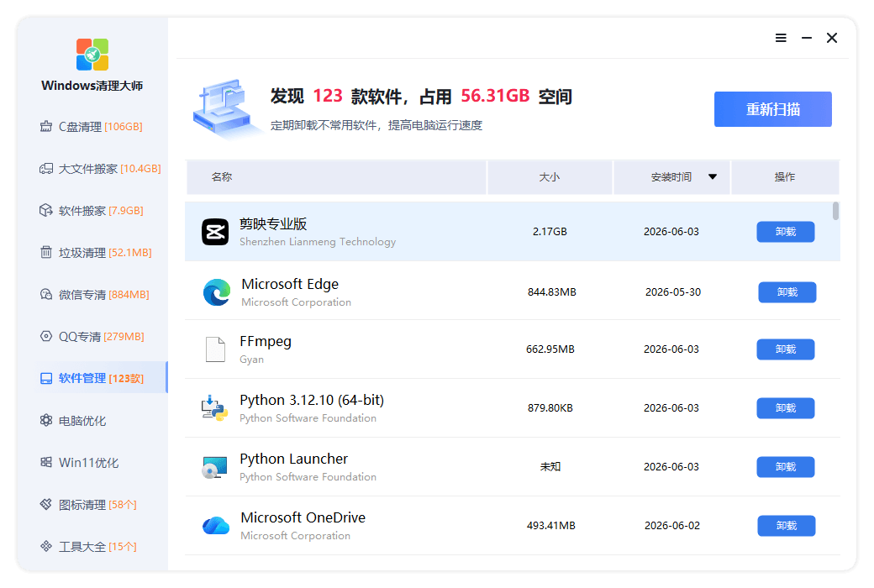The height and width of the screenshot is (588, 874).
Task: Click the 工具大全 icon
Action: click(x=46, y=546)
